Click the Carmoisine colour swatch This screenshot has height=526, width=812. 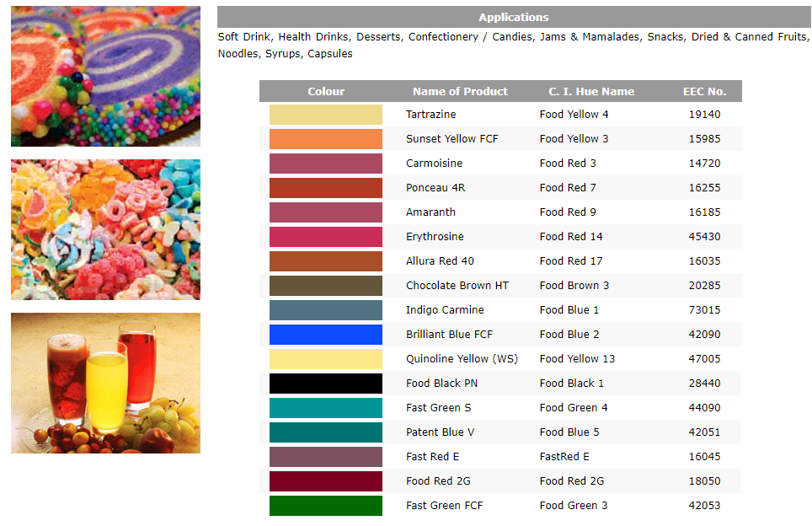[x=326, y=164]
